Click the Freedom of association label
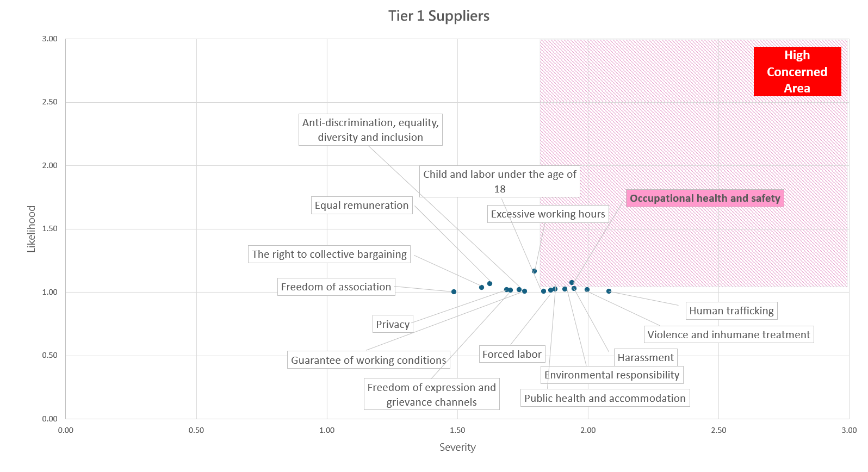 336,287
